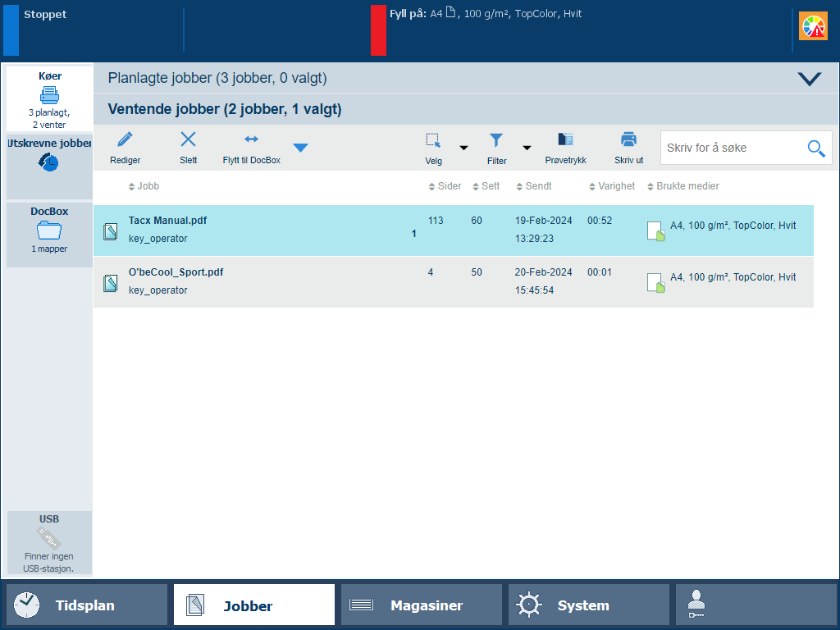
Task: Click the color calibration warning icon
Action: pyautogui.click(x=813, y=26)
